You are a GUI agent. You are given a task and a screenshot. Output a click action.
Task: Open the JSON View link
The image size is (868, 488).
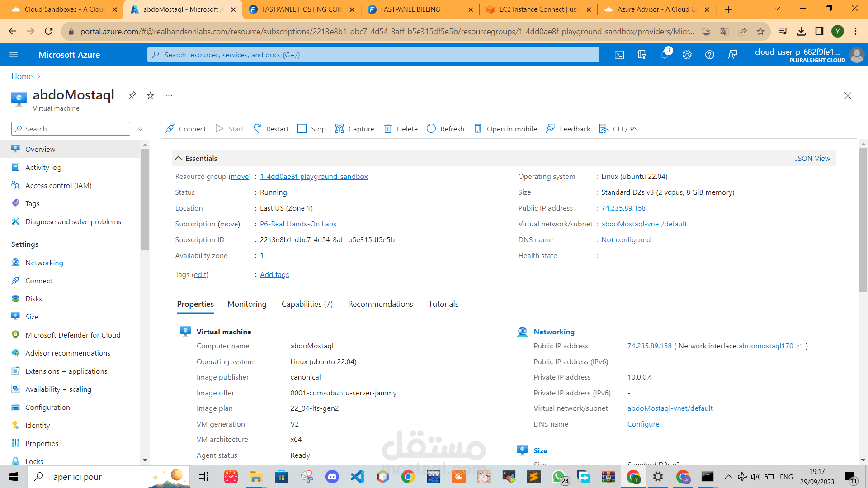pyautogui.click(x=812, y=158)
